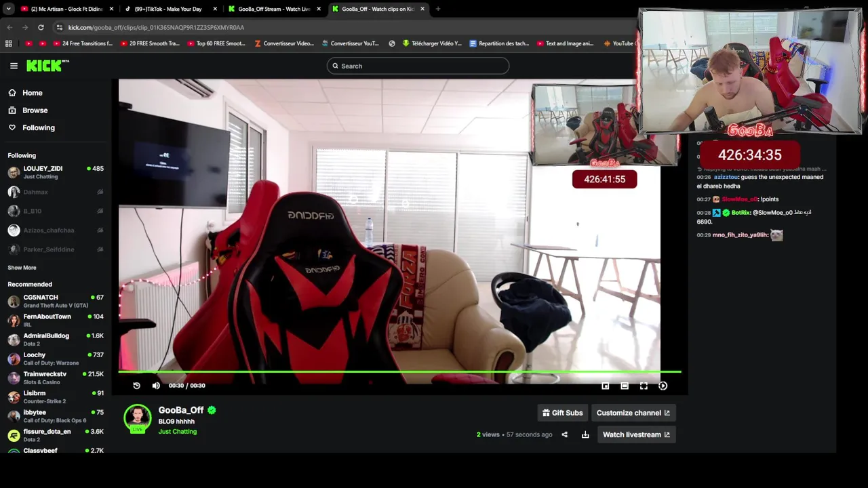
Task: Replay the clip with the replay icon
Action: 136,386
